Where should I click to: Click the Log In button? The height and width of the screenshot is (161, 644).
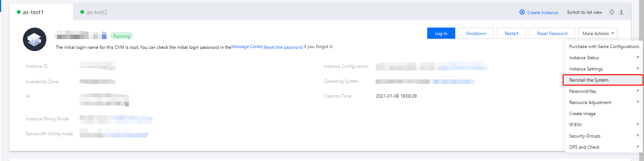tap(441, 34)
